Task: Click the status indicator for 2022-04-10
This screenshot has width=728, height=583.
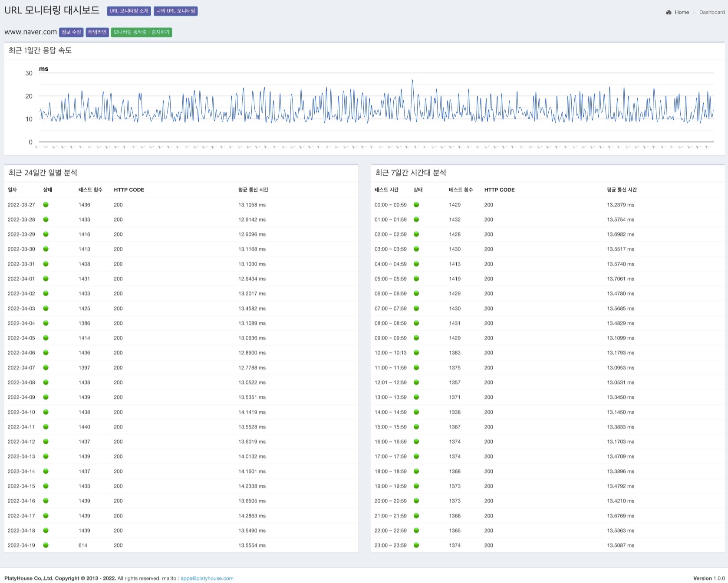Action: coord(46,412)
